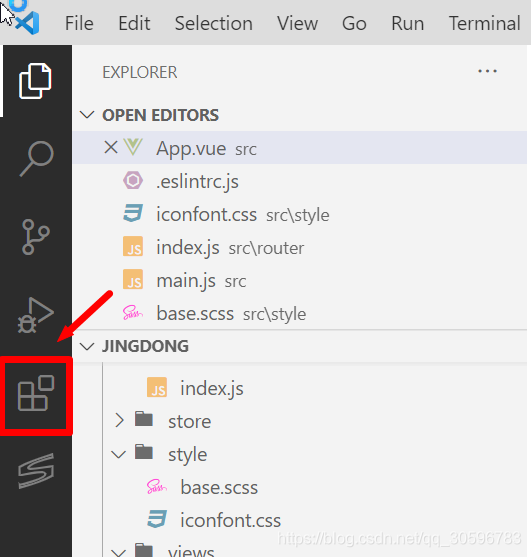Collapse the OPEN EDITORS section
Screen dimensions: 531x557
coord(87,115)
